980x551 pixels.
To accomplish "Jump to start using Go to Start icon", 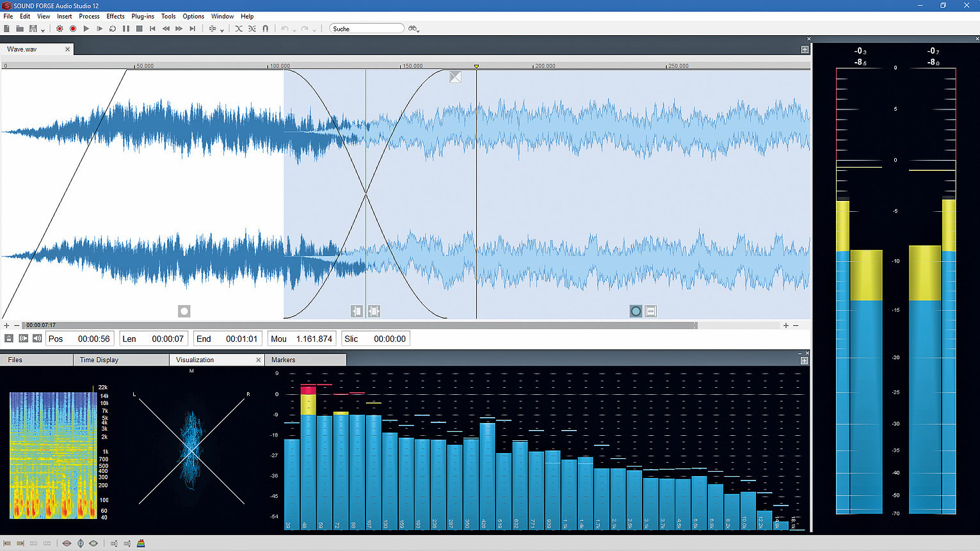I will [x=152, y=28].
